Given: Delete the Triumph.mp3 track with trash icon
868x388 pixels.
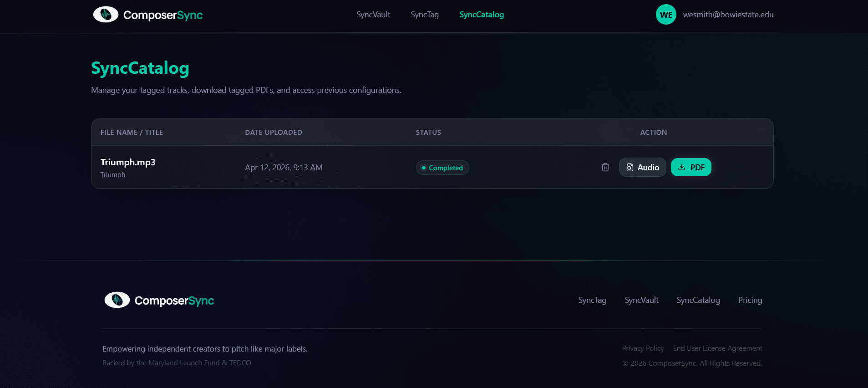Looking at the screenshot, I should pos(605,167).
